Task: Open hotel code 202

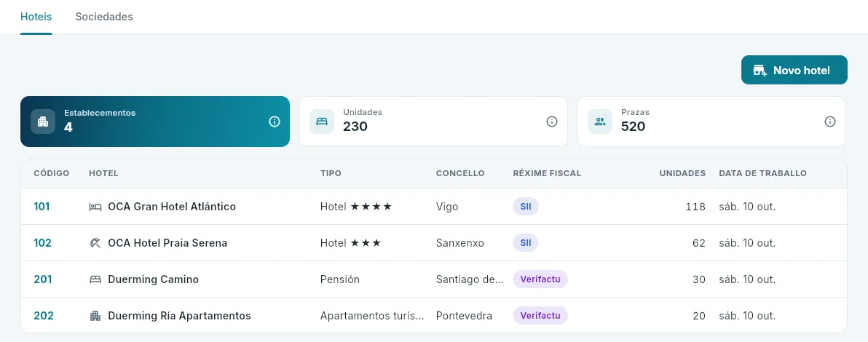Action: [x=44, y=317]
